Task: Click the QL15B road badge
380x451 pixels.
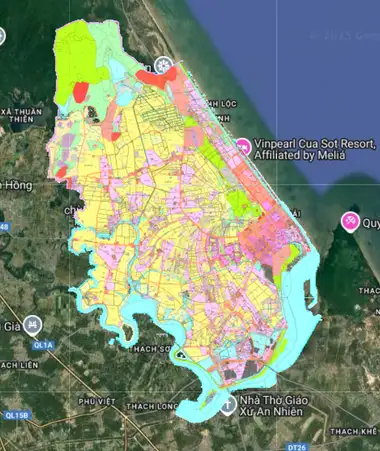Action: (18, 415)
